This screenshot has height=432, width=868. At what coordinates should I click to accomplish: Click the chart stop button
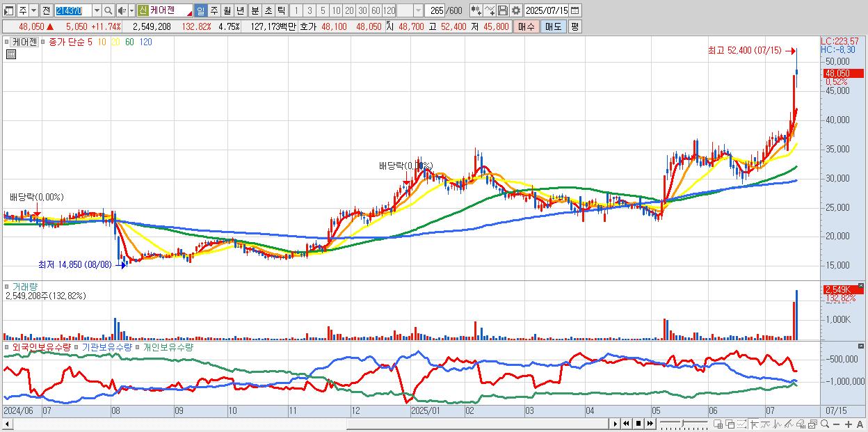638,424
